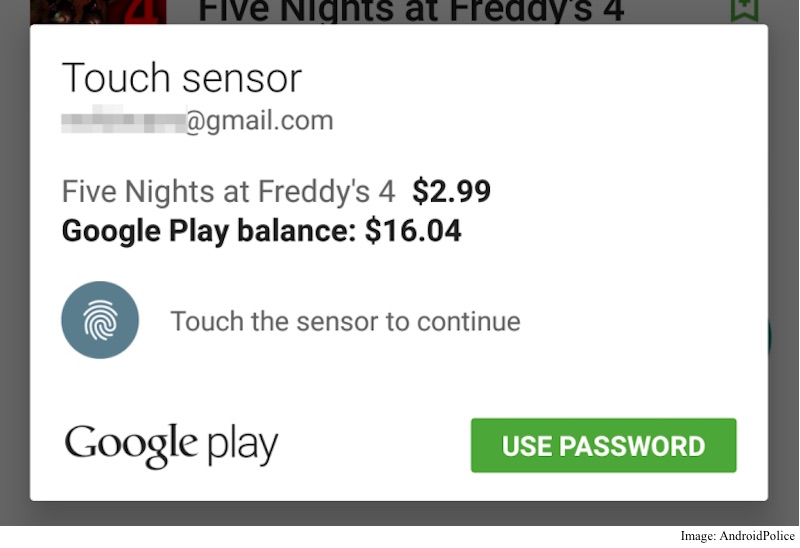This screenshot has width=800, height=548.
Task: Click the "Google Play balance:" label
Action: click(x=209, y=231)
